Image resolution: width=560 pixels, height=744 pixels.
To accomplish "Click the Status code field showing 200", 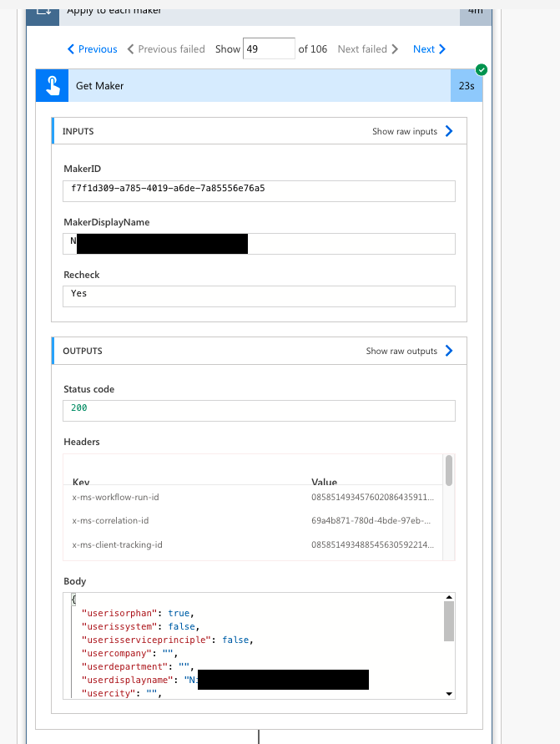I will (259, 410).
